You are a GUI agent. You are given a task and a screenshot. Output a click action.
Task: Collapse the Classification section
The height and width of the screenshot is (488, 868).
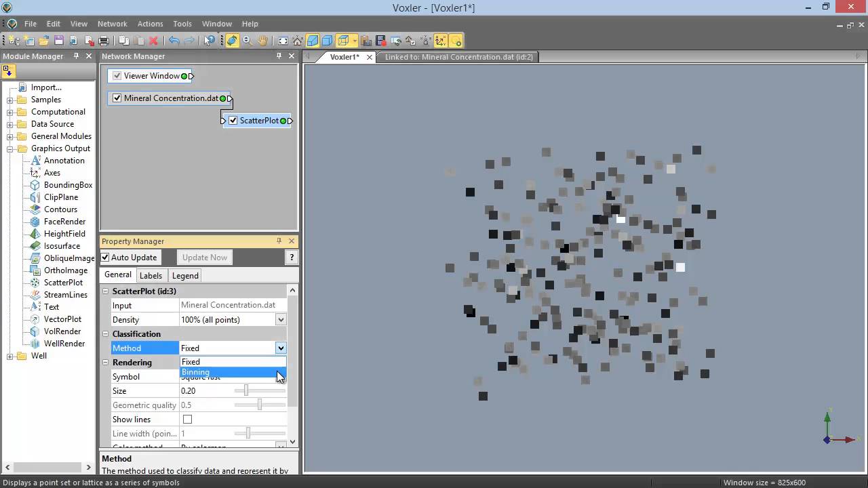(x=106, y=334)
